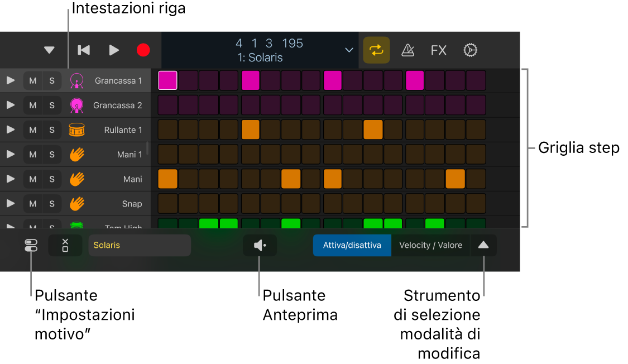Solo the Snap track
This screenshot has width=628, height=364.
51,203
